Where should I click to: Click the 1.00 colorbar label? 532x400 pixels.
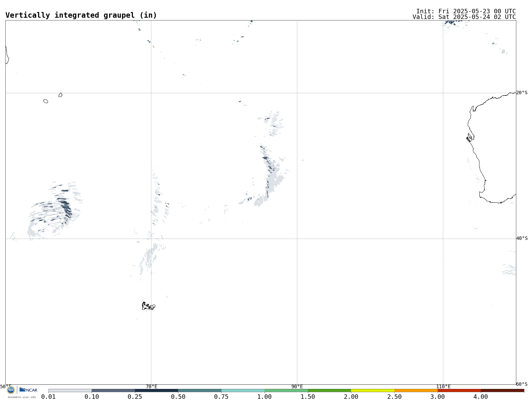pyautogui.click(x=265, y=397)
